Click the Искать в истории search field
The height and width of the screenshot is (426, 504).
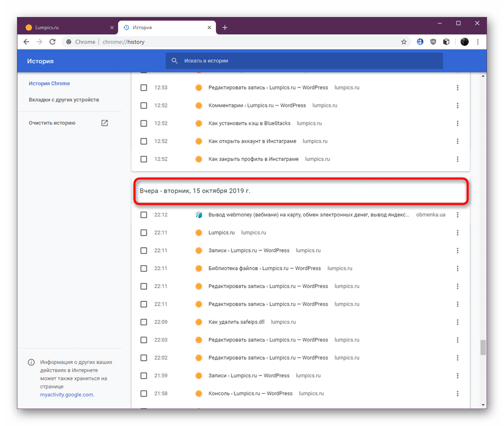tap(304, 61)
